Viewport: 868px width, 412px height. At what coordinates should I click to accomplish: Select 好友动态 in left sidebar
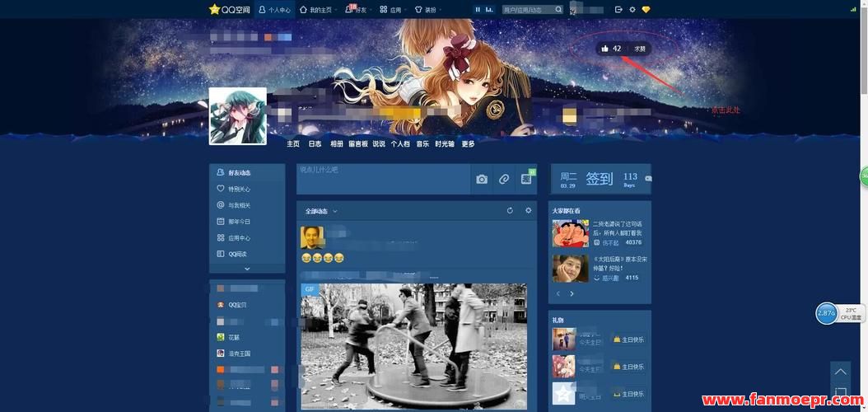[x=247, y=173]
